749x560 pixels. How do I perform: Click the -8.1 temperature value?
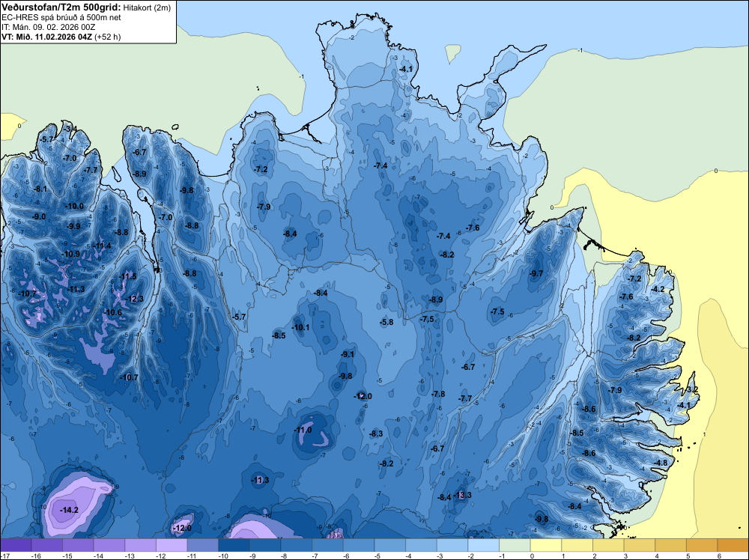tap(40, 189)
